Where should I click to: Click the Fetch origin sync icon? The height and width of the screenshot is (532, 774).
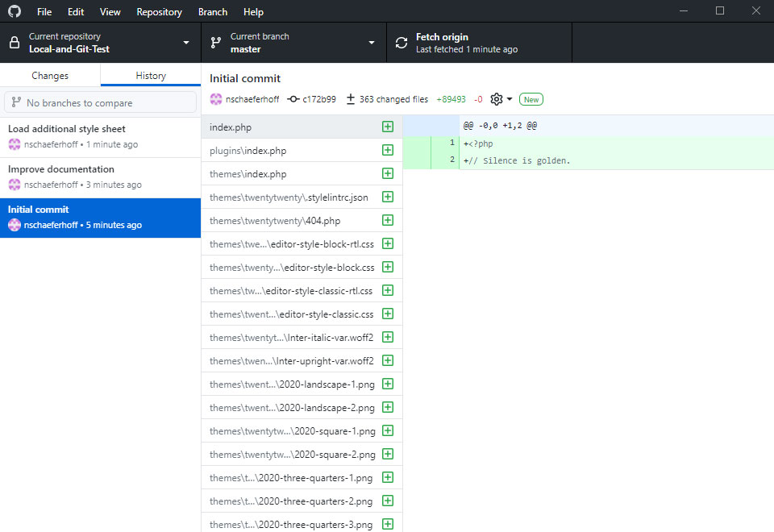402,43
